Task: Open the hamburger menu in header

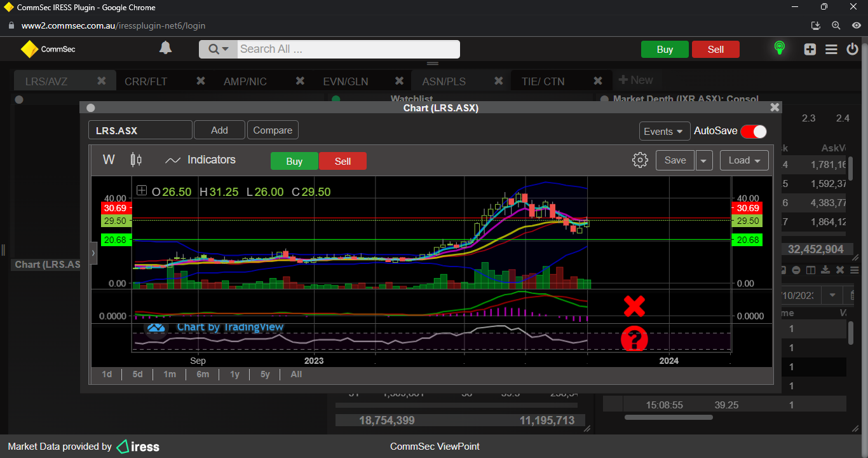Action: pyautogui.click(x=831, y=49)
